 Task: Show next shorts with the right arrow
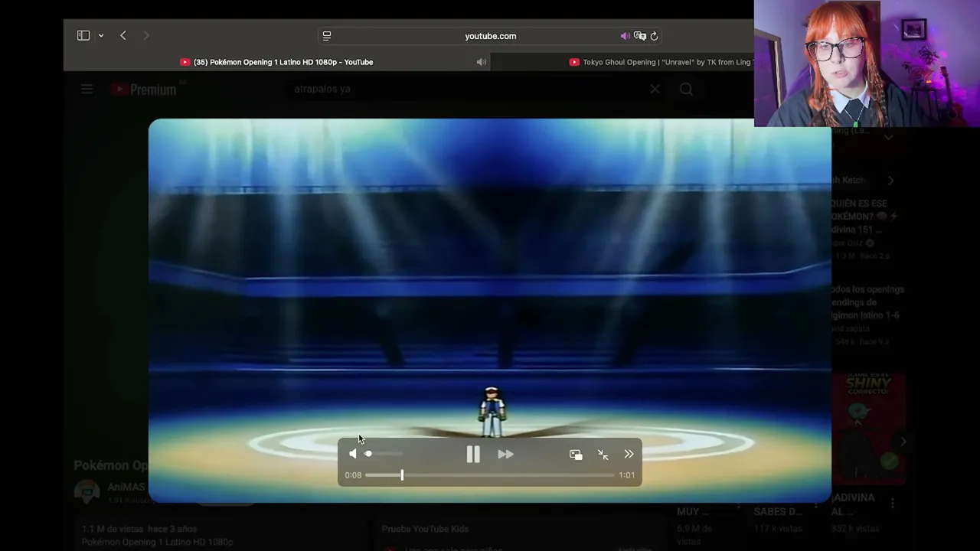click(x=903, y=442)
